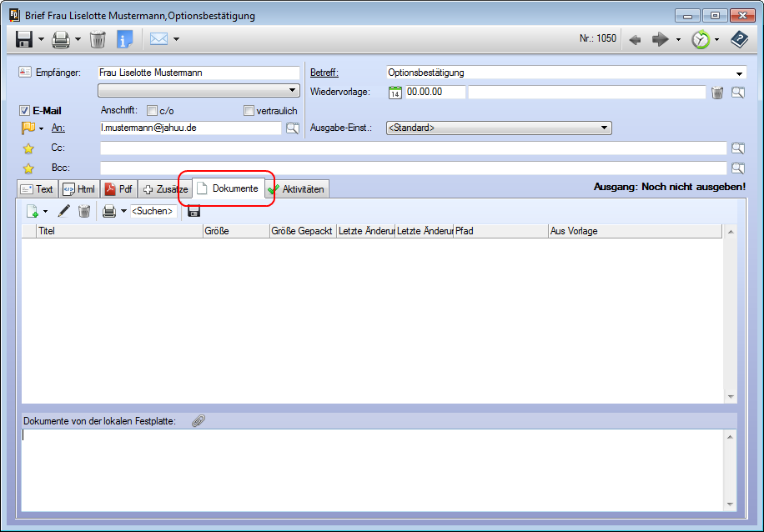Screen dimensions: 764x532
Task: Enable the c/o checkbox
Action: 152,111
